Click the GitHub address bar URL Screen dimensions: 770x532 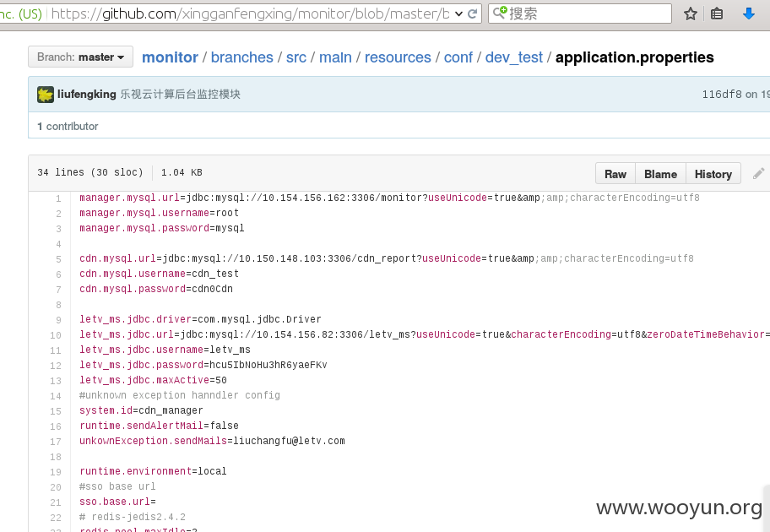click(x=251, y=14)
